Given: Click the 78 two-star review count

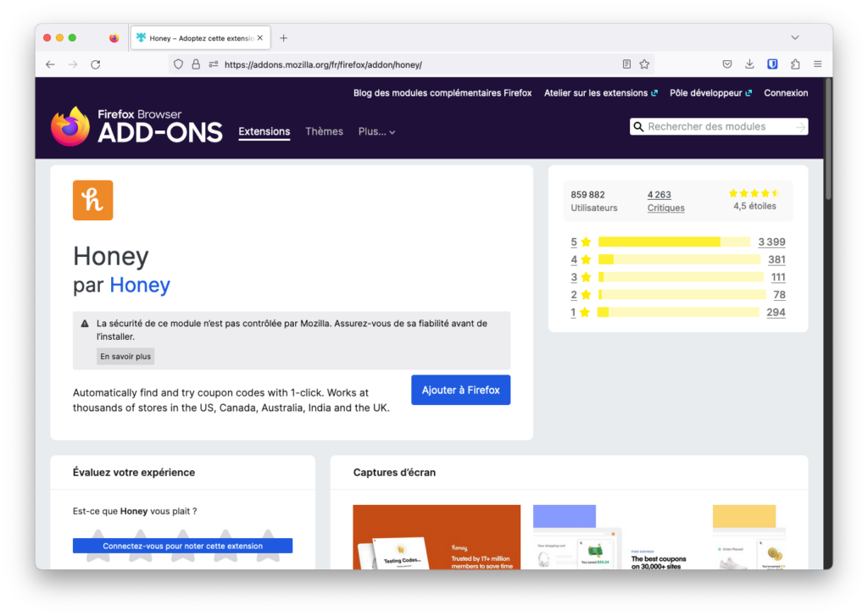Looking at the screenshot, I should click(x=780, y=295).
